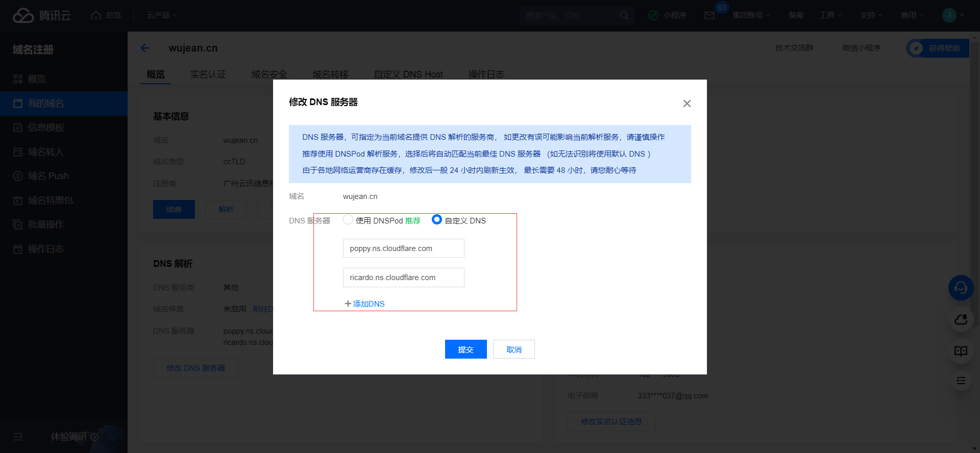The image size is (980, 453).
Task: Open the customer service headset icon
Action: [961, 288]
